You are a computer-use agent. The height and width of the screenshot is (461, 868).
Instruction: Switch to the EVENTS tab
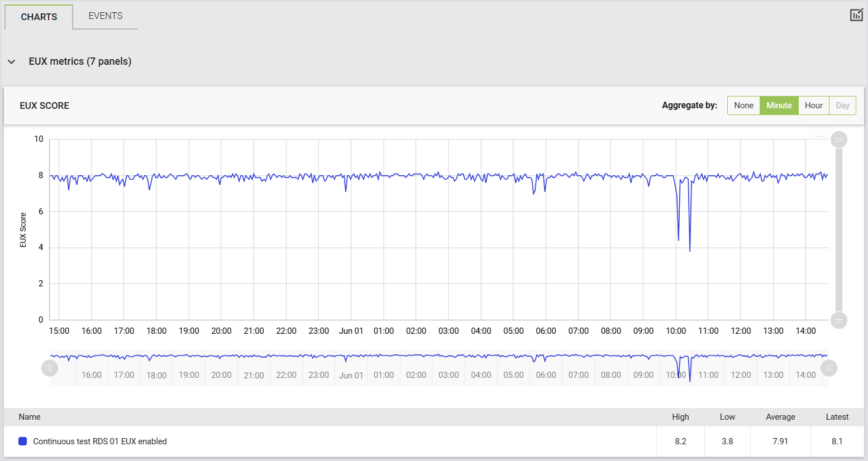(x=106, y=16)
